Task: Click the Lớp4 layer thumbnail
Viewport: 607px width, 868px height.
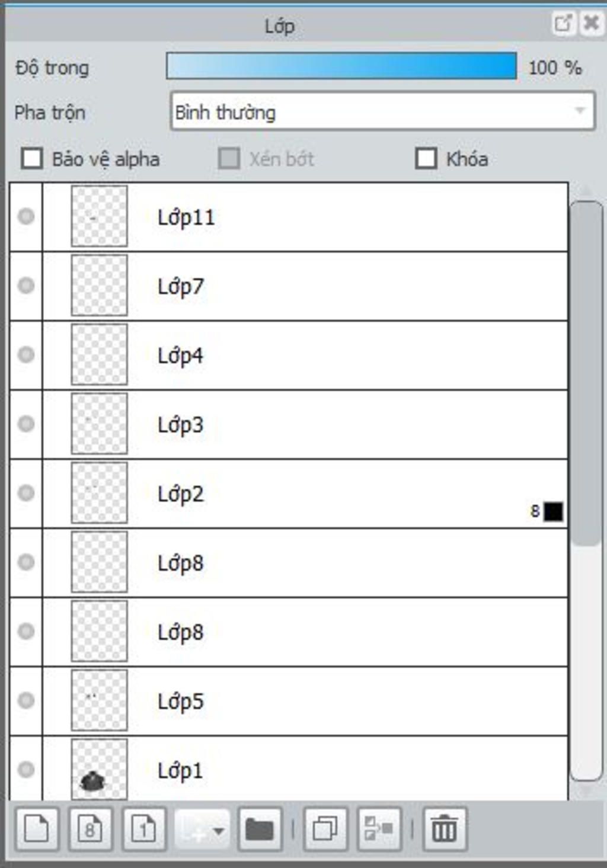Action: click(x=99, y=355)
